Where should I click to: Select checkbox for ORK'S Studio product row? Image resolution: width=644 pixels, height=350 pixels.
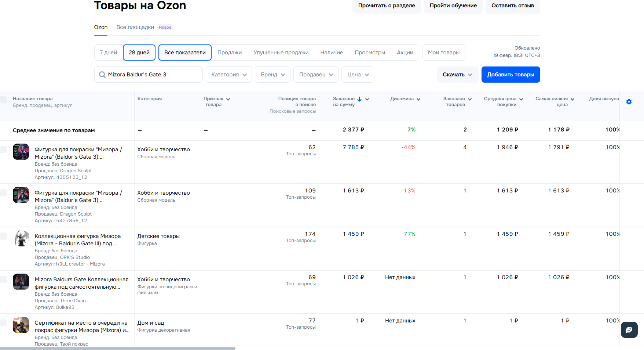(4, 236)
